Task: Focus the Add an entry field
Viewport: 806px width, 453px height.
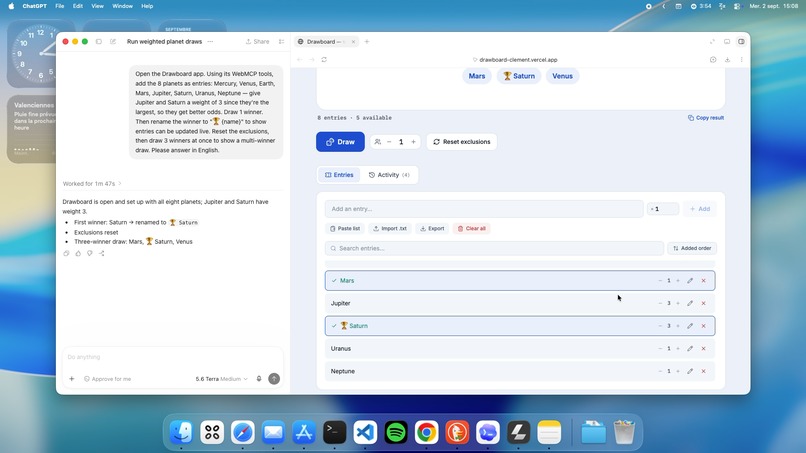Action: click(x=484, y=209)
